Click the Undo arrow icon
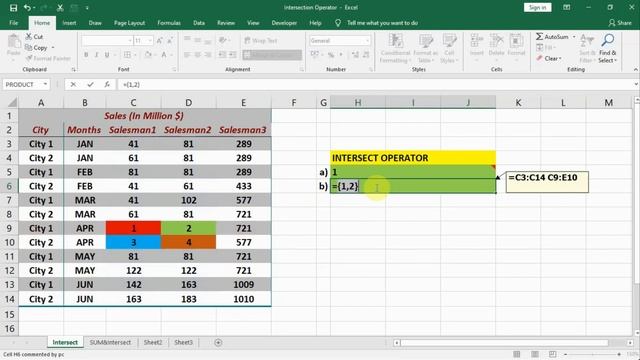640x360 pixels. 27,8
